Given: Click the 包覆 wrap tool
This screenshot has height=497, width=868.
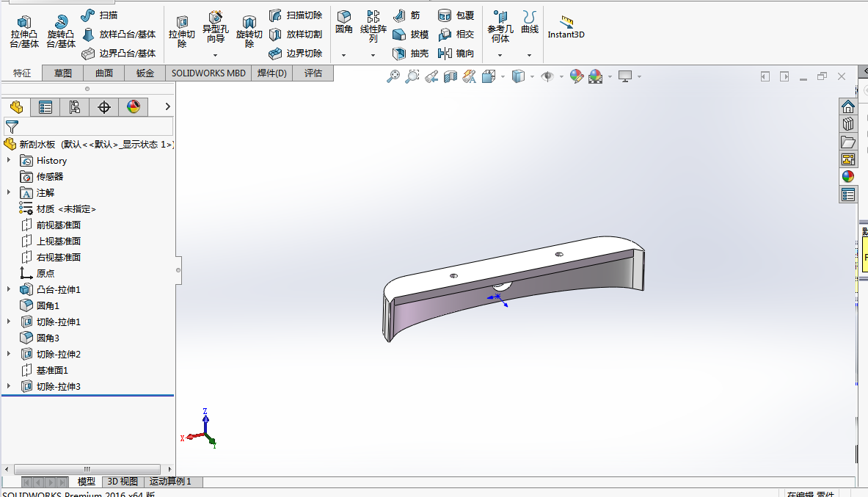Looking at the screenshot, I should point(456,15).
